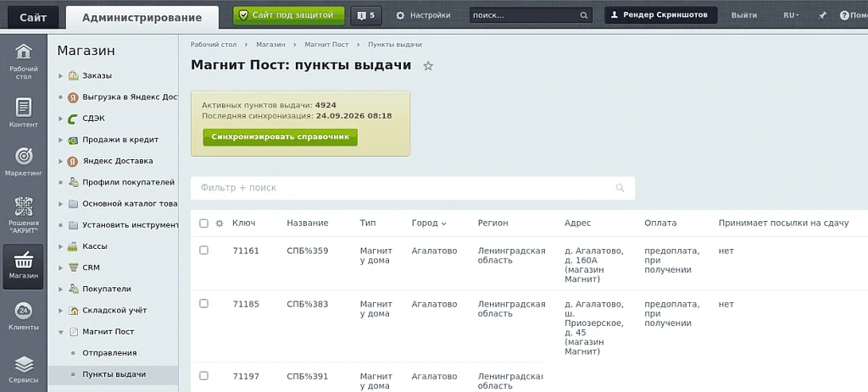The height and width of the screenshot is (392, 868).
Task: Switch to the Администрирование tab
Action: click(x=142, y=18)
